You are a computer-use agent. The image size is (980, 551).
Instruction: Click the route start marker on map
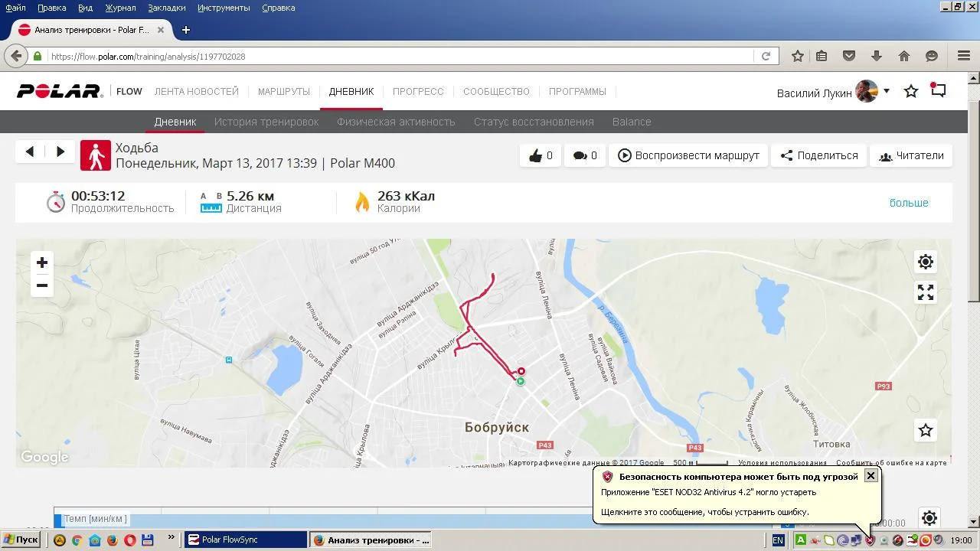(x=521, y=381)
